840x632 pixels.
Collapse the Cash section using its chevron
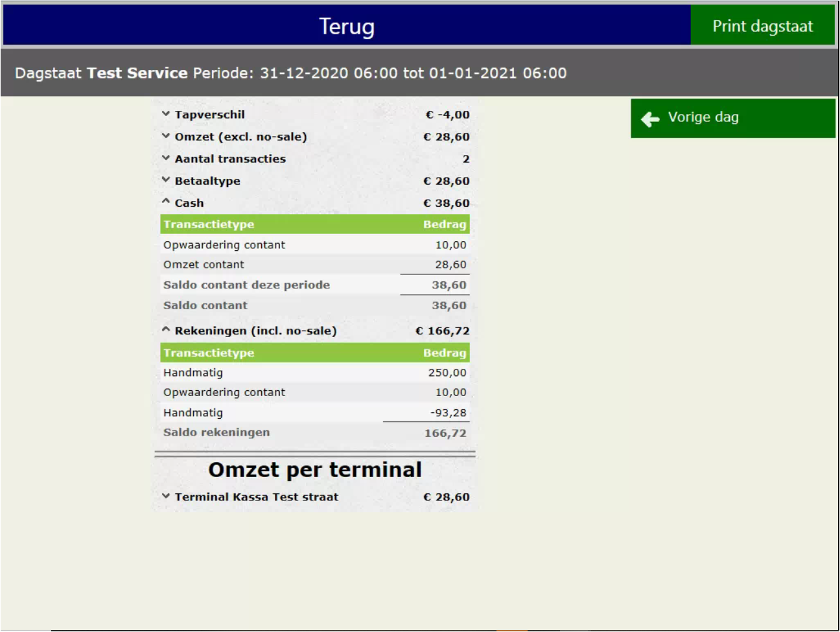(166, 202)
